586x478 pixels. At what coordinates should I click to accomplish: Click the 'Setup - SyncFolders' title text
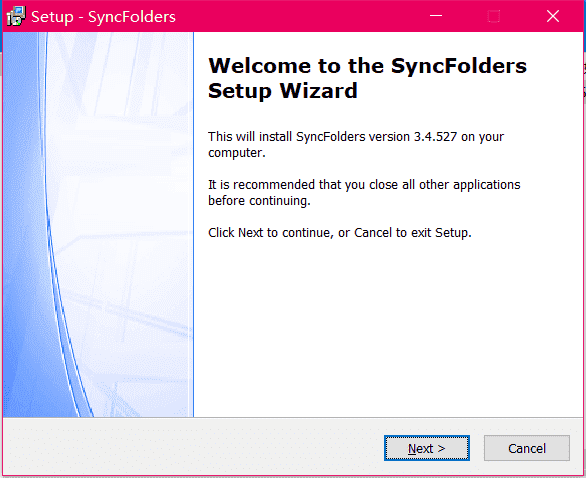(104, 17)
